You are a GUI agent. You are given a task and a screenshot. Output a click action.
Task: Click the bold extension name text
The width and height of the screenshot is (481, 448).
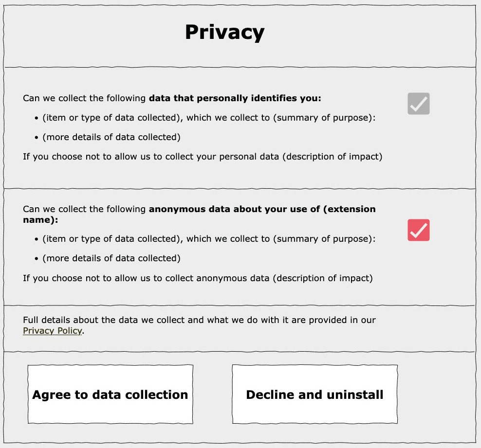tap(262, 209)
